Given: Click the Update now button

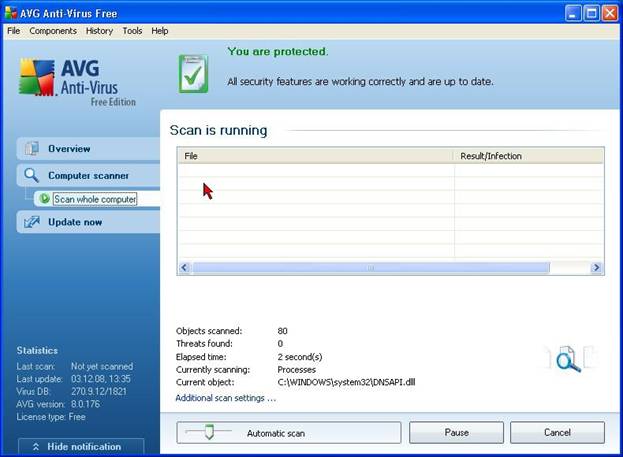Looking at the screenshot, I should point(88,222).
